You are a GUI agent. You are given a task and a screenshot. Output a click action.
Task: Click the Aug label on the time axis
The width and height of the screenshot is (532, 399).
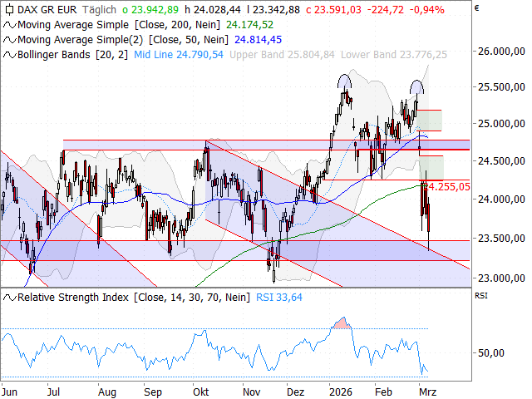point(107,392)
